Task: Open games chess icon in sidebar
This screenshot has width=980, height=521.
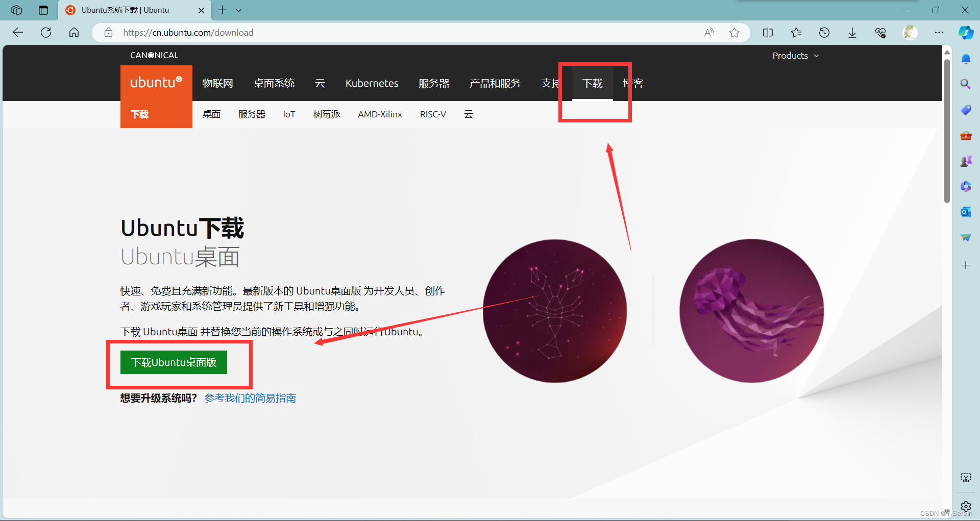Action: click(966, 161)
